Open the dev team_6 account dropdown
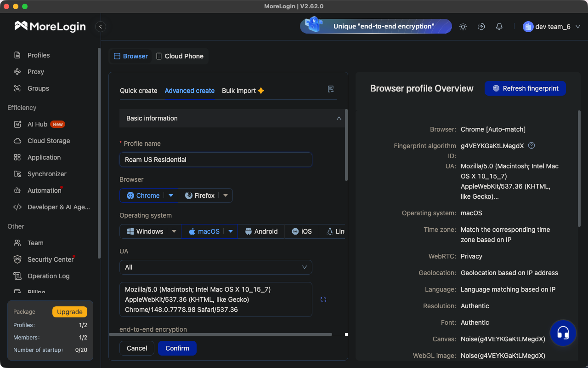 pos(552,27)
